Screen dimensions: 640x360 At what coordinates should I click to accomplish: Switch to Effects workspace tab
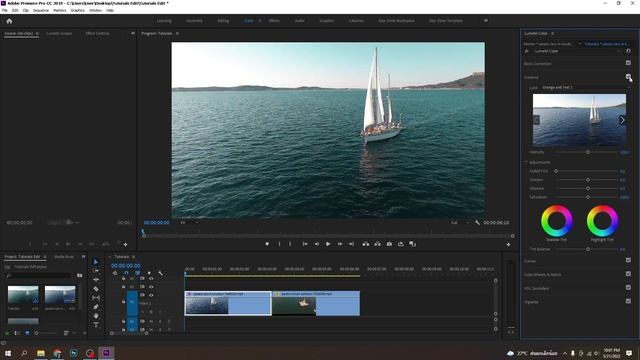(x=274, y=20)
